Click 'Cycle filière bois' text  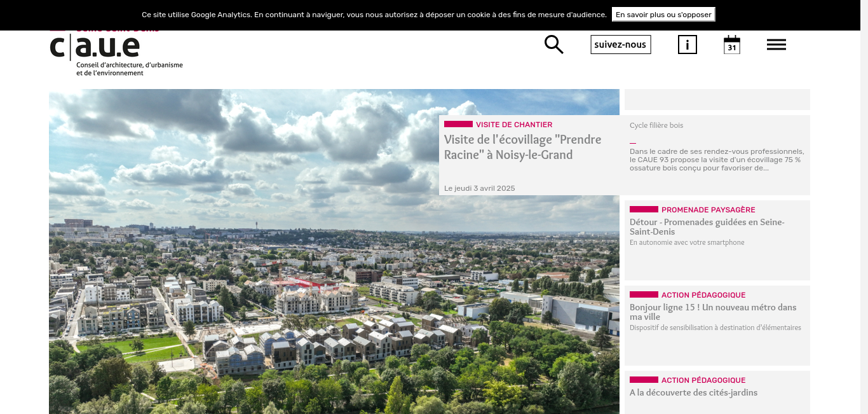point(656,125)
